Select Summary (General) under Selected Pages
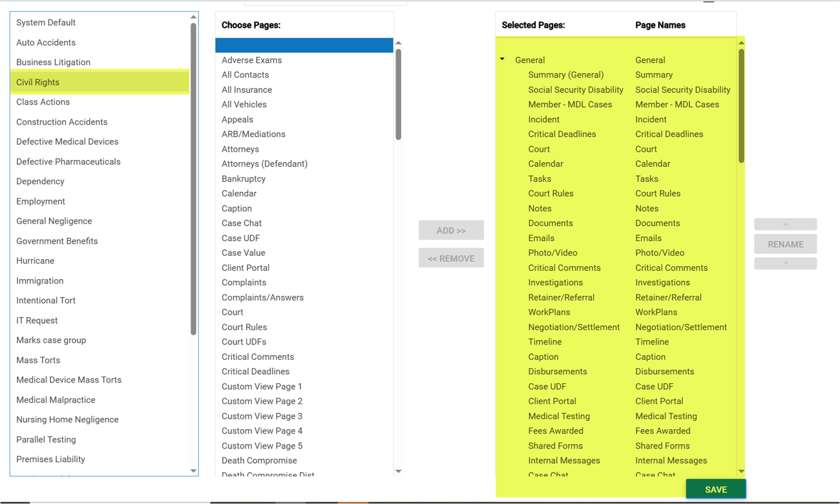840x504 pixels. pos(565,75)
